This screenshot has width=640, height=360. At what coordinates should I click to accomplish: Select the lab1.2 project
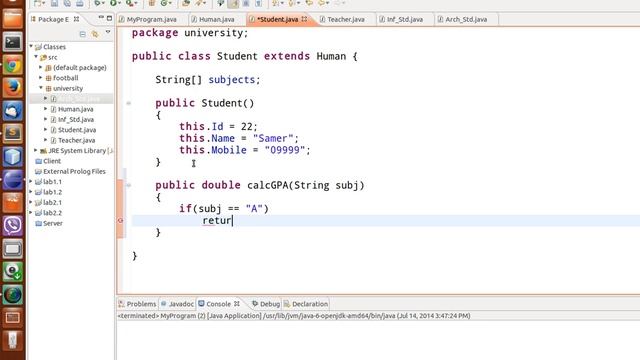52,192
